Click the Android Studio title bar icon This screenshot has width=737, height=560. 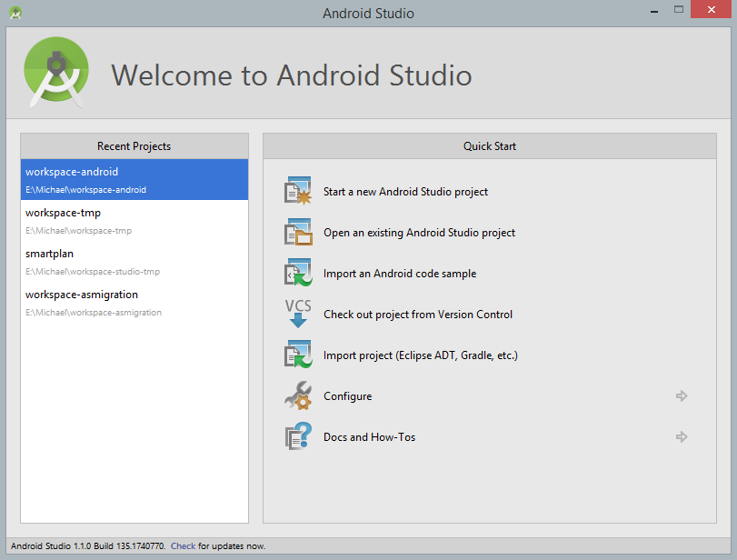pyautogui.click(x=15, y=13)
